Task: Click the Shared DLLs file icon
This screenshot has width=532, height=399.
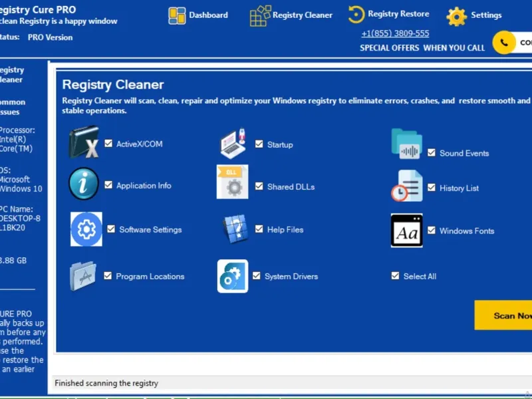Action: [x=232, y=182]
